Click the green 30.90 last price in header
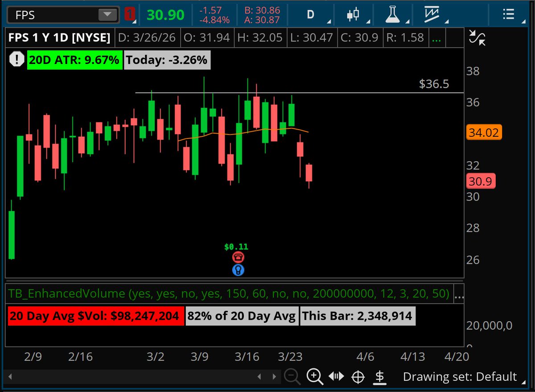535x392 pixels. point(165,15)
